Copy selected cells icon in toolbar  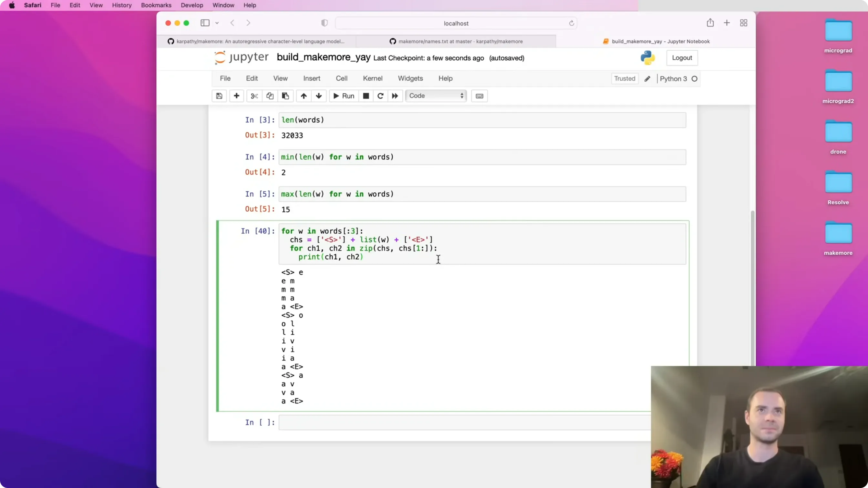click(270, 96)
